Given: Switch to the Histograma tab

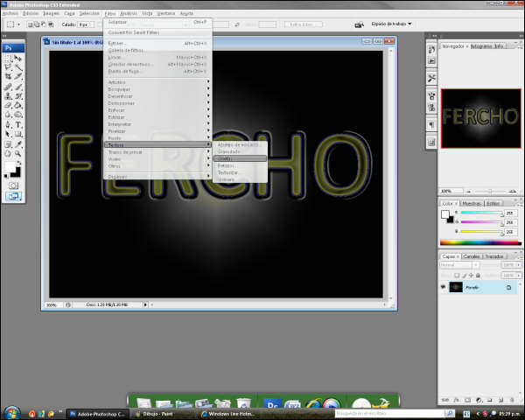Looking at the screenshot, I should click(480, 46).
